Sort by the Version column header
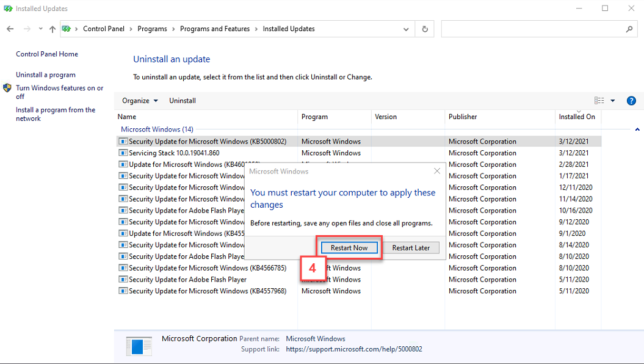This screenshot has height=364, width=644. (408, 117)
